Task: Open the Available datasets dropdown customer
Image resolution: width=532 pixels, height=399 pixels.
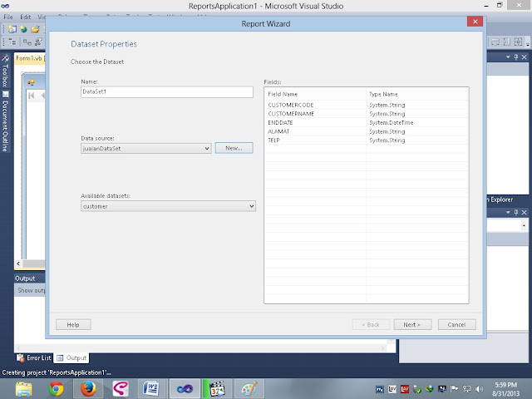Action: (168, 206)
